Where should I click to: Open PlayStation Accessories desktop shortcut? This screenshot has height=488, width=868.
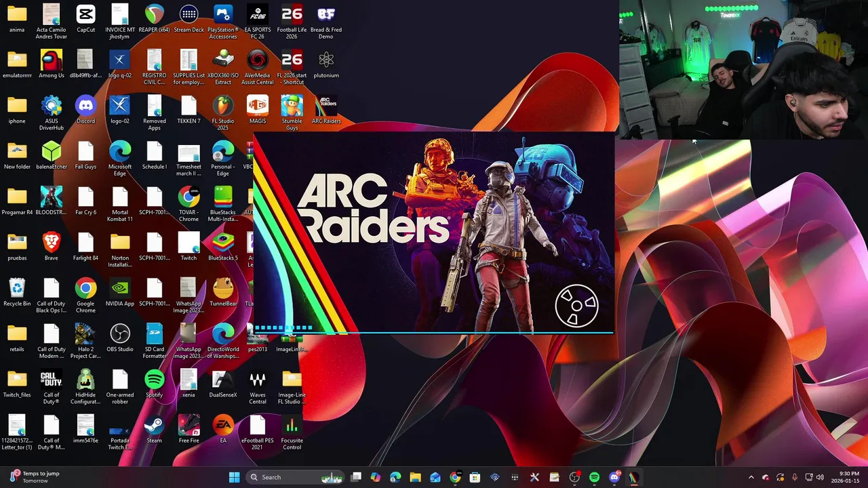point(223,22)
